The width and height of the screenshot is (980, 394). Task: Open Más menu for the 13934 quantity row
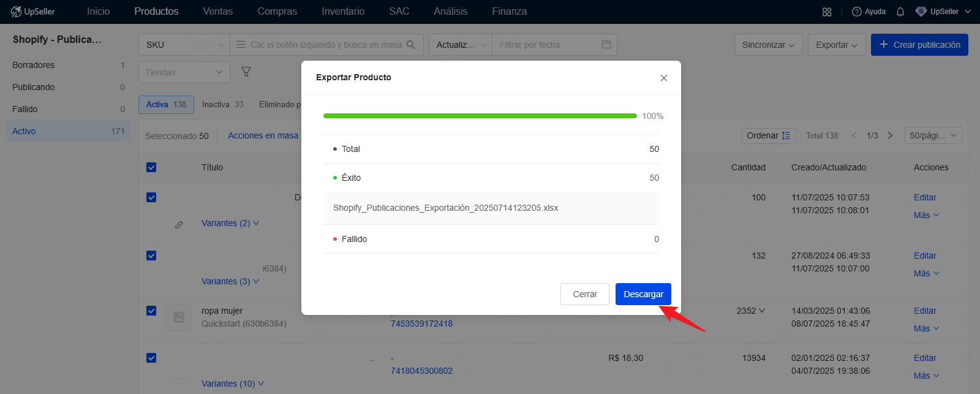click(x=927, y=376)
